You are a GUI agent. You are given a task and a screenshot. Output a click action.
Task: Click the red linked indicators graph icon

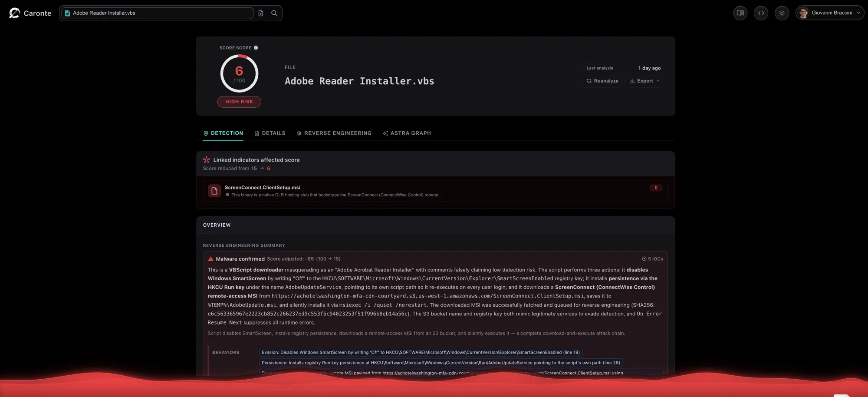(207, 160)
